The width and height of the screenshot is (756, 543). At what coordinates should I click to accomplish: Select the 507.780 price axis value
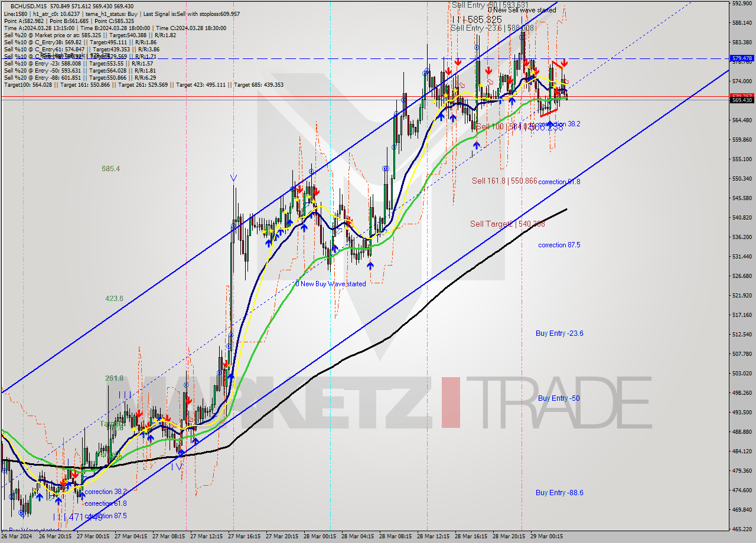tap(742, 354)
